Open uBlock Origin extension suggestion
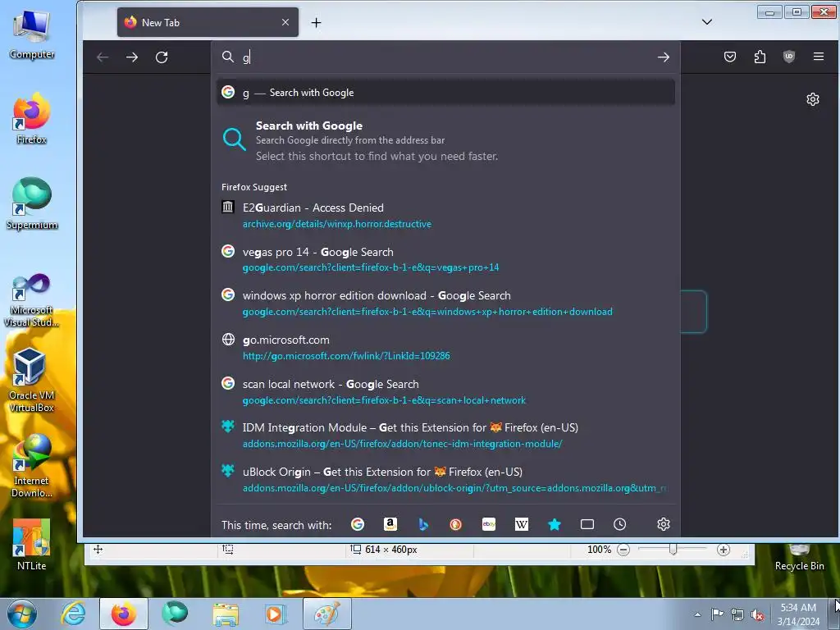Viewport: 840px width, 630px height. pos(445,479)
